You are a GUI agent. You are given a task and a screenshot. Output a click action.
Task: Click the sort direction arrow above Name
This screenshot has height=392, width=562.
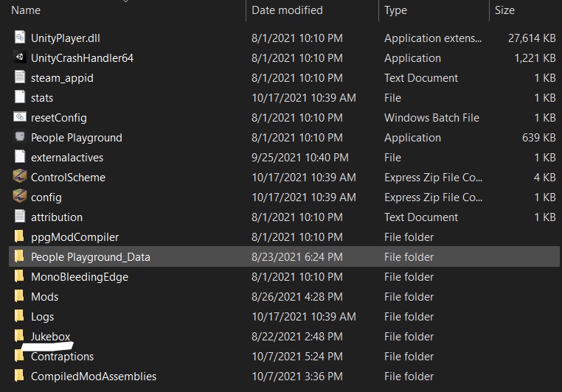click(125, 1)
